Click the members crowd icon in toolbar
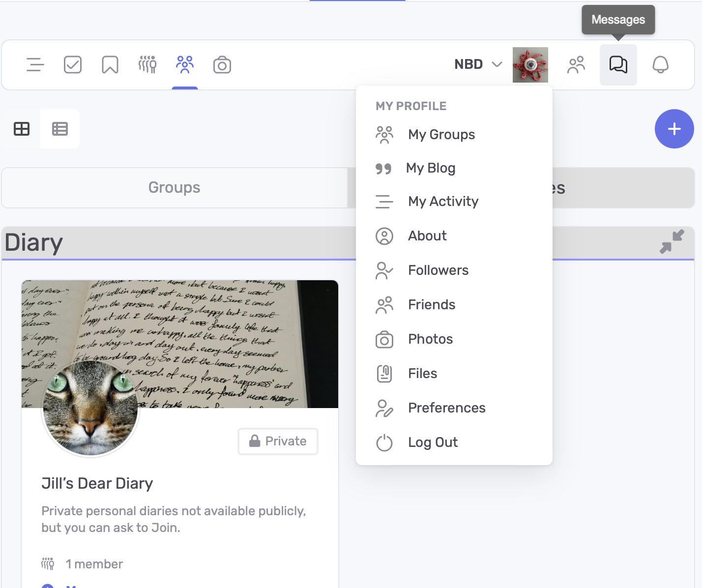Screen dimensions: 702x588 pos(147,65)
